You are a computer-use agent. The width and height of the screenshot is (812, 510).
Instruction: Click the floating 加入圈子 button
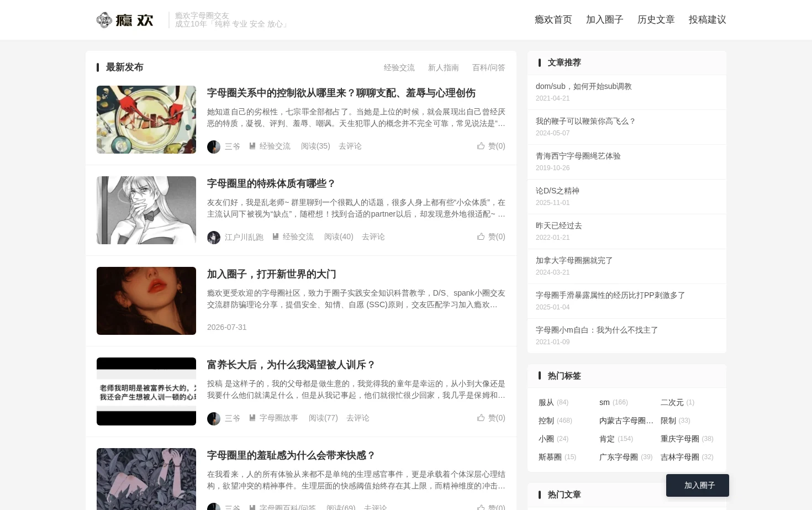[698, 485]
